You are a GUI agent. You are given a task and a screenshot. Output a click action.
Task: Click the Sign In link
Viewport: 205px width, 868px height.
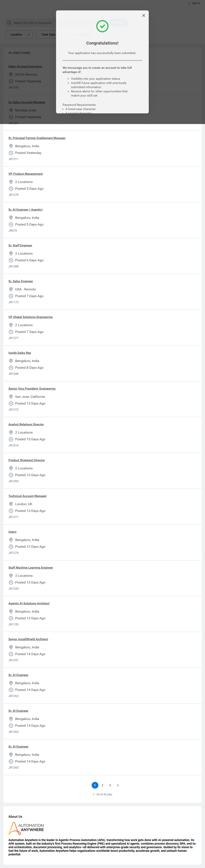196,3
